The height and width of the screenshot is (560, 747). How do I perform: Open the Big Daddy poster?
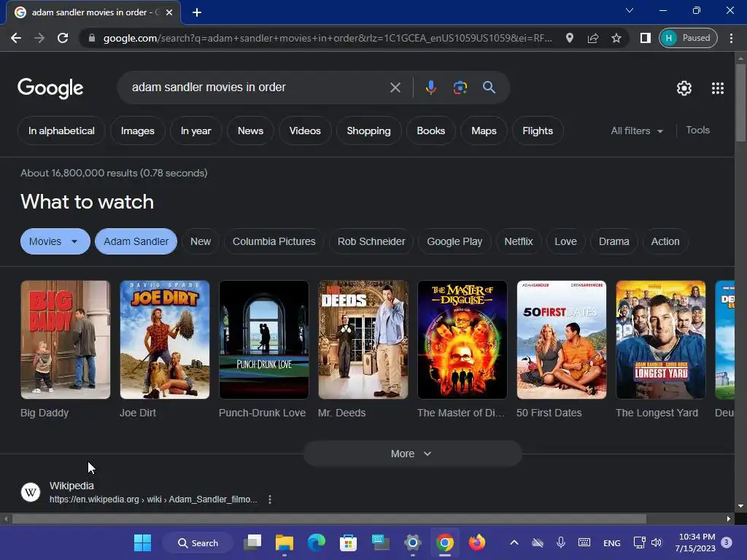tap(65, 340)
